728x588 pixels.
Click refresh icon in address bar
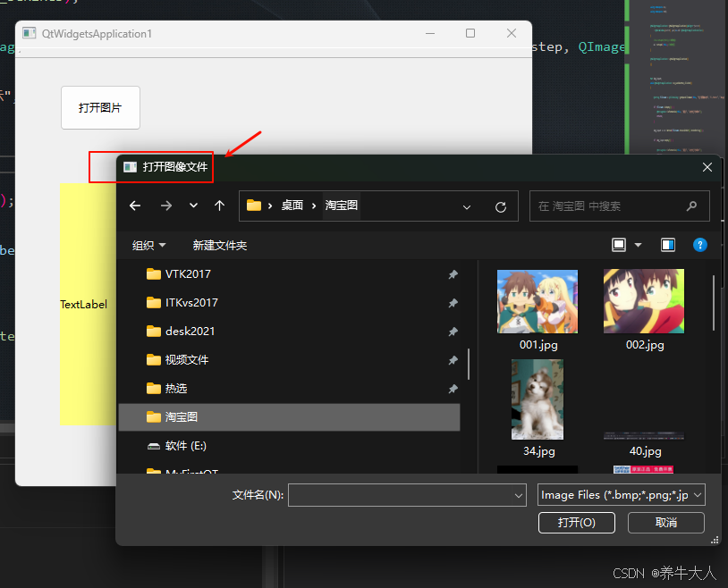pos(501,207)
